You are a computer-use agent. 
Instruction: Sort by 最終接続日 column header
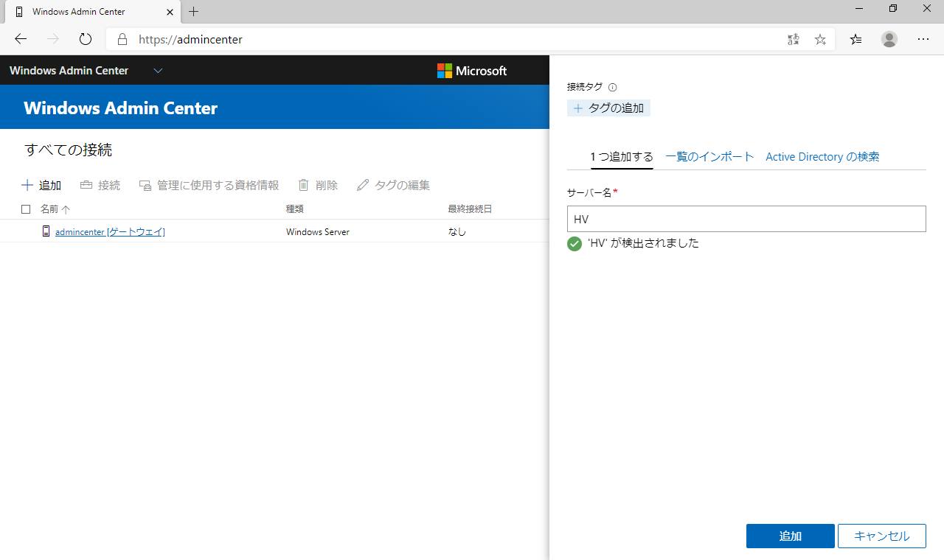[x=470, y=209]
